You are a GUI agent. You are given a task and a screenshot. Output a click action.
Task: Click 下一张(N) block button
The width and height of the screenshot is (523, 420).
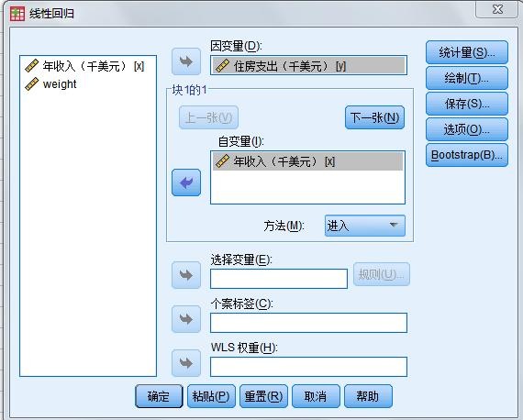point(374,117)
